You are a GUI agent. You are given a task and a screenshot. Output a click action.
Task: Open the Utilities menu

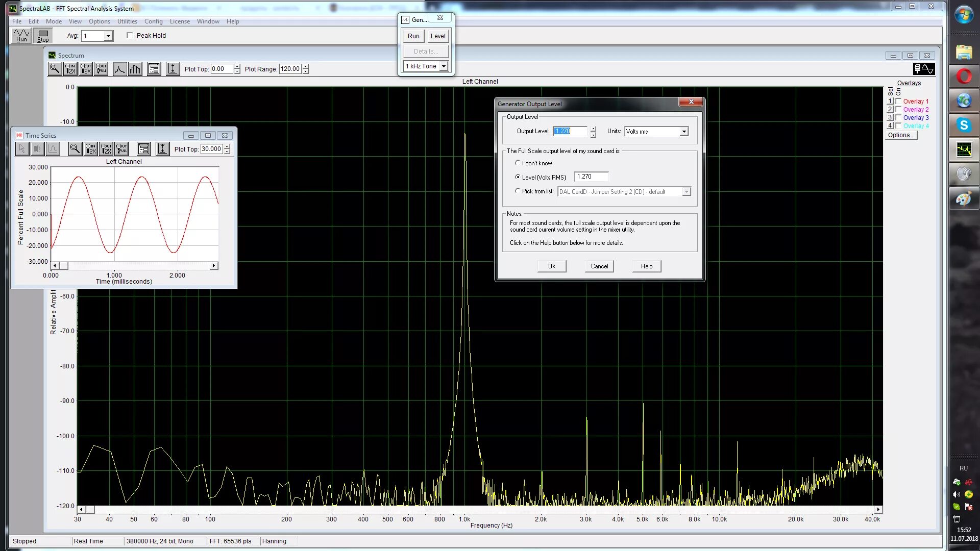(x=127, y=21)
